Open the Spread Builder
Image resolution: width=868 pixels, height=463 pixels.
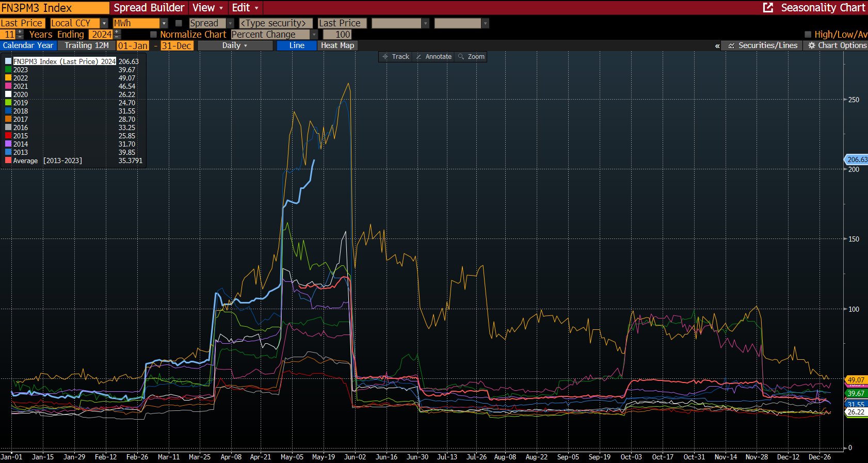point(149,8)
